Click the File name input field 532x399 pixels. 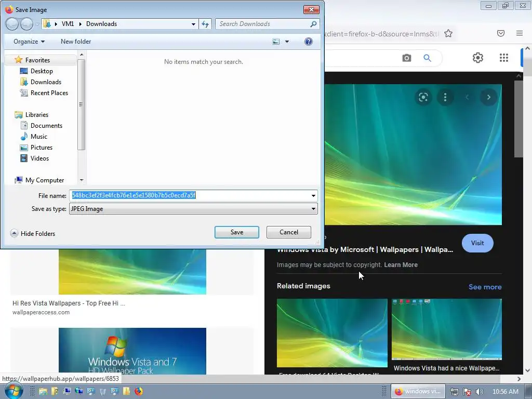pyautogui.click(x=189, y=195)
